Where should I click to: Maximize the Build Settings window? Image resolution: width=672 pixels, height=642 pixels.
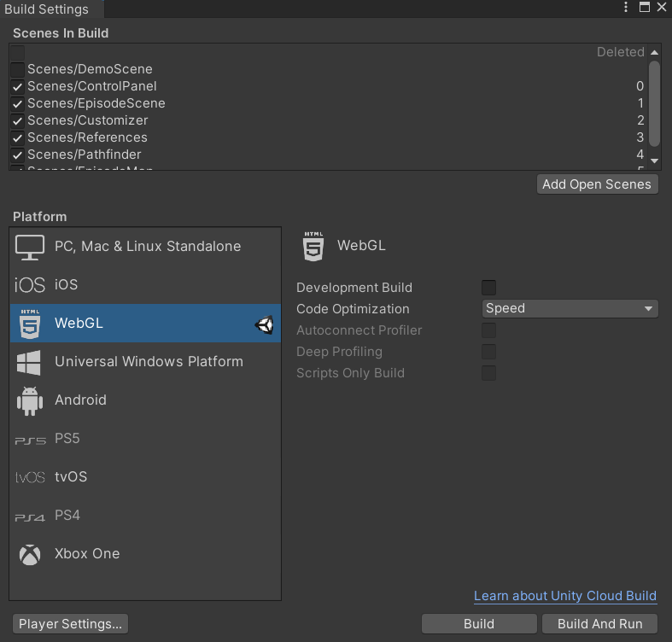[x=644, y=7]
